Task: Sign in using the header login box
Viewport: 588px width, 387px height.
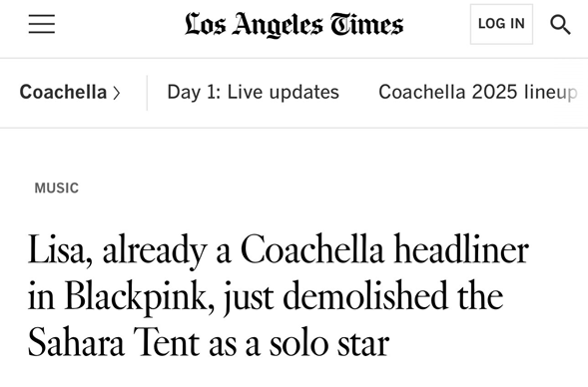Action: click(x=501, y=24)
